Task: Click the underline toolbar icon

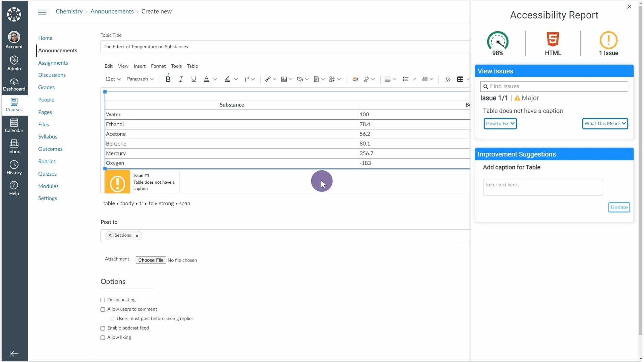Action: coord(194,79)
